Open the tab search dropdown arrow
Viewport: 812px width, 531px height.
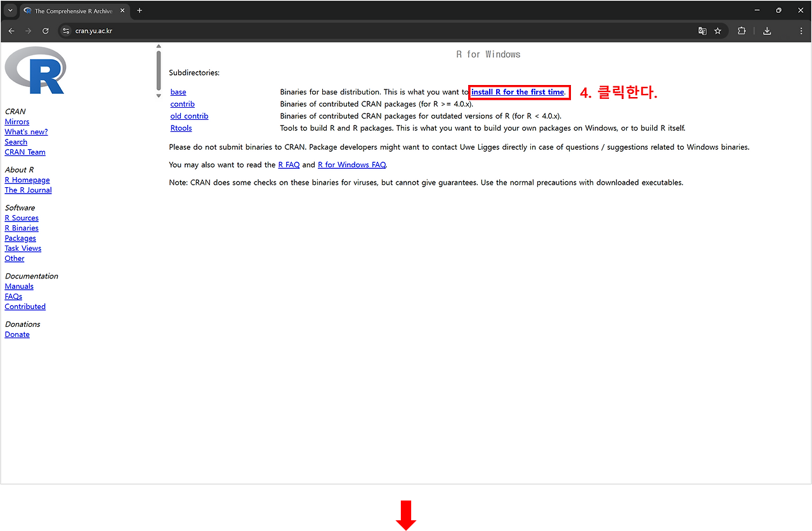pyautogui.click(x=10, y=10)
